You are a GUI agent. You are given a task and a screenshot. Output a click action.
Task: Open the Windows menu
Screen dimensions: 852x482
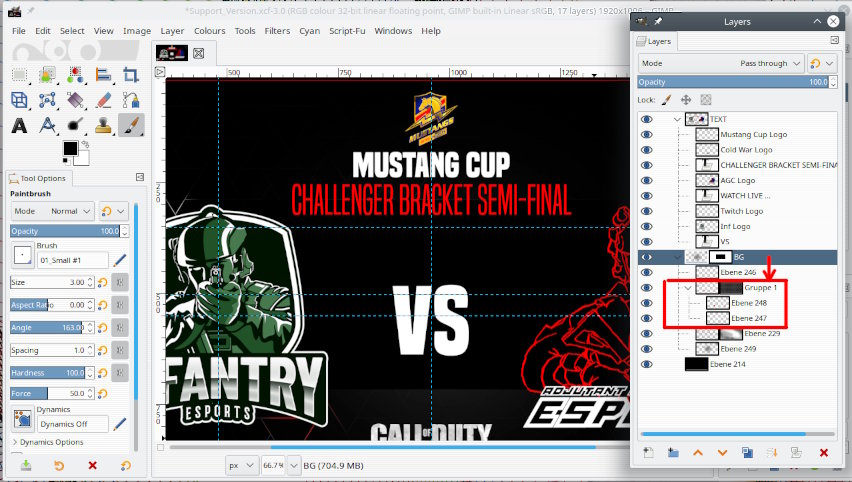coord(393,31)
